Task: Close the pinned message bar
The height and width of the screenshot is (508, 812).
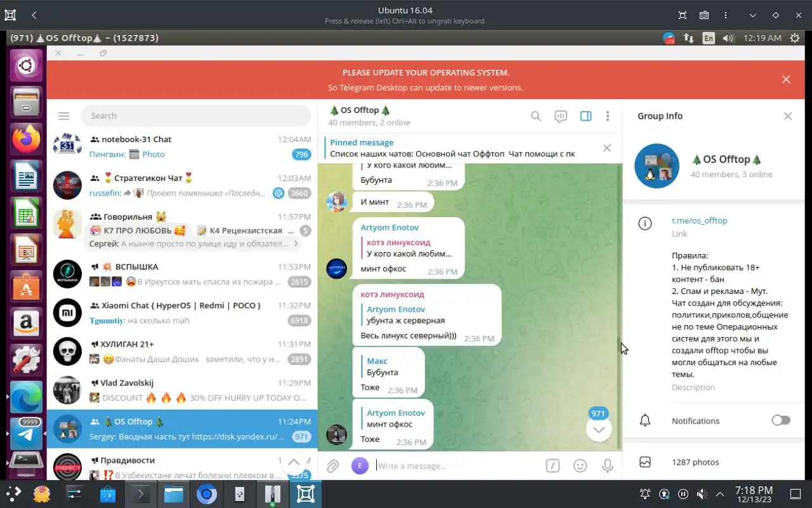Action: pos(607,148)
